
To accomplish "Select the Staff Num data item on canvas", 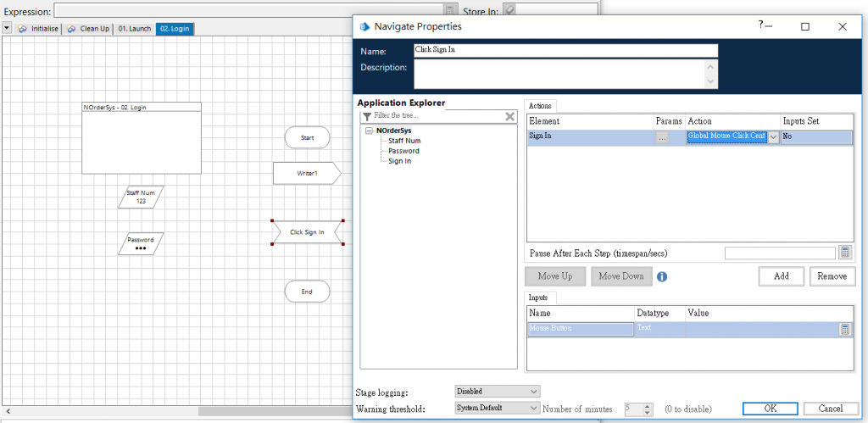I will 141,198.
